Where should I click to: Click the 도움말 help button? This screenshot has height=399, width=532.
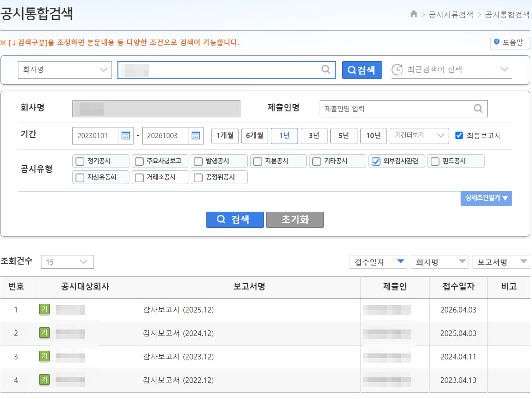(x=510, y=43)
